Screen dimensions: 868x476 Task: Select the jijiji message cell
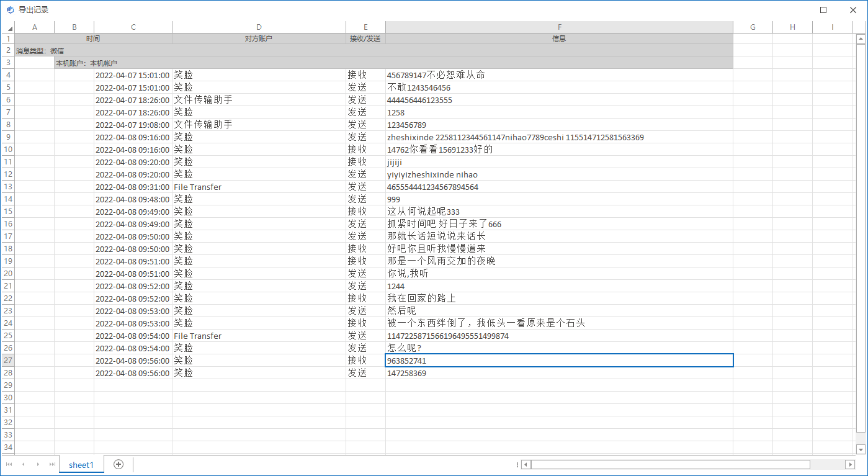click(x=560, y=162)
